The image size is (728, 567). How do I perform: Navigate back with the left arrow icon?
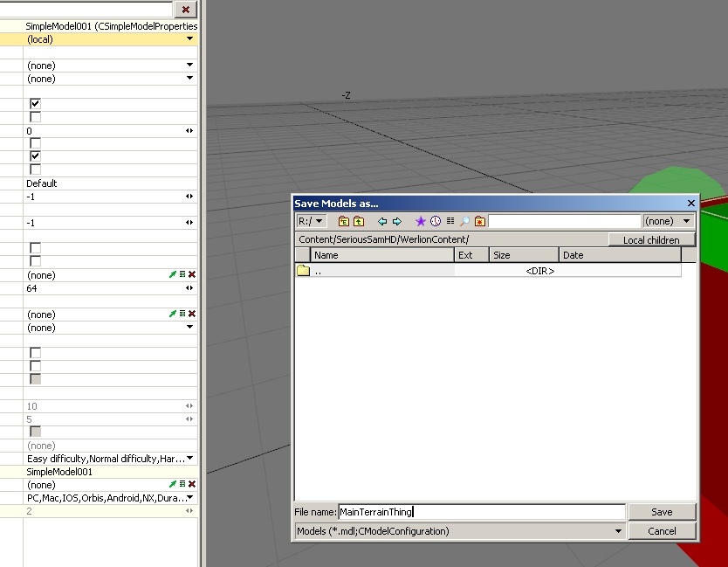[x=382, y=221]
